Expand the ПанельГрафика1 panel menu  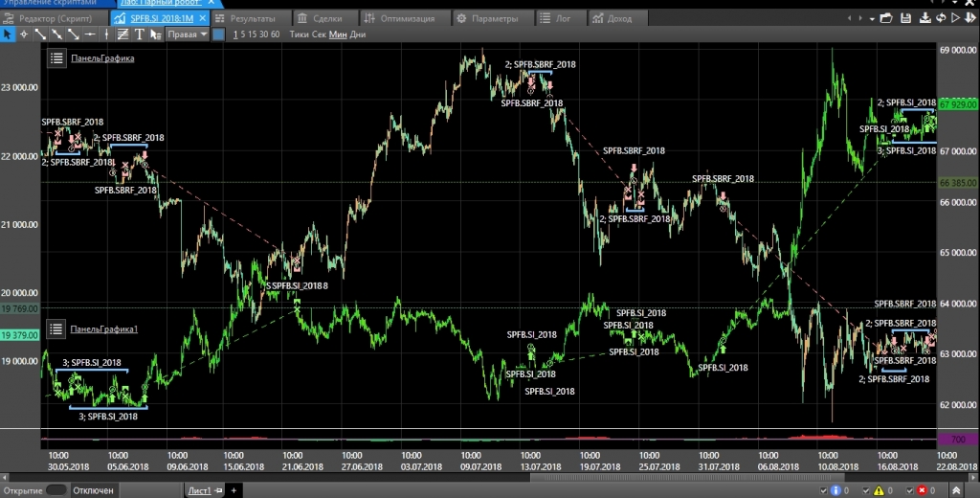(56, 329)
